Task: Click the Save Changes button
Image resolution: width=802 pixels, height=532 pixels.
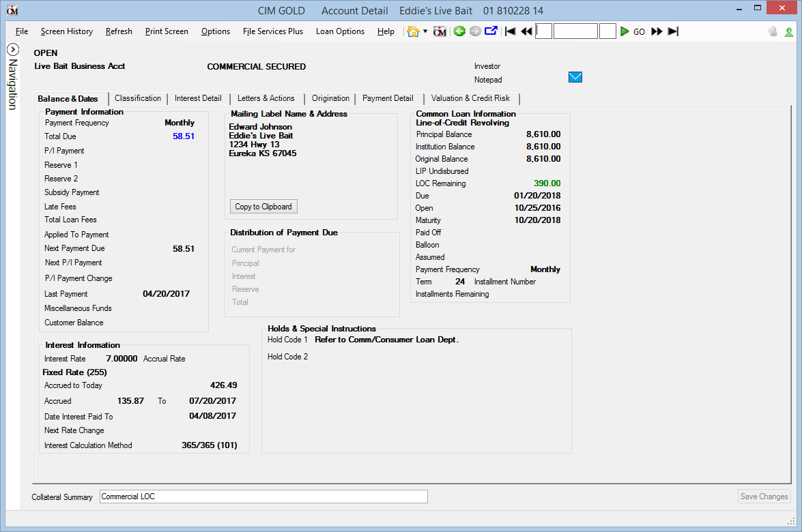Action: (764, 497)
